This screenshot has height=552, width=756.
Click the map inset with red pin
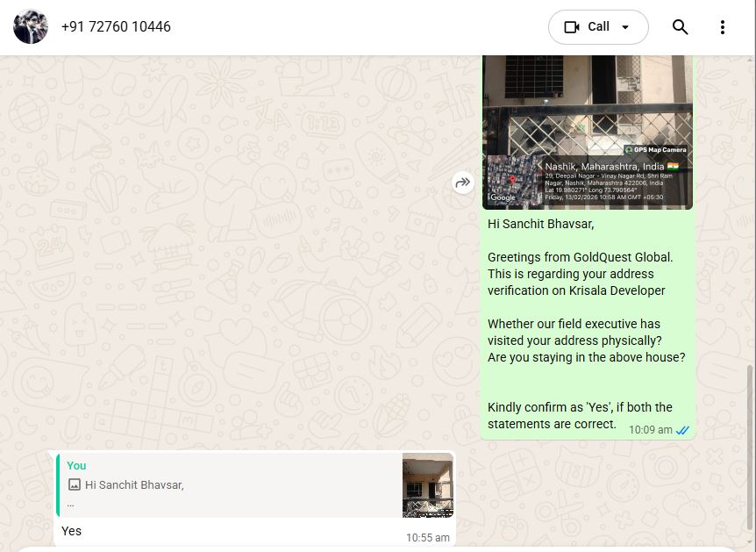point(513,179)
